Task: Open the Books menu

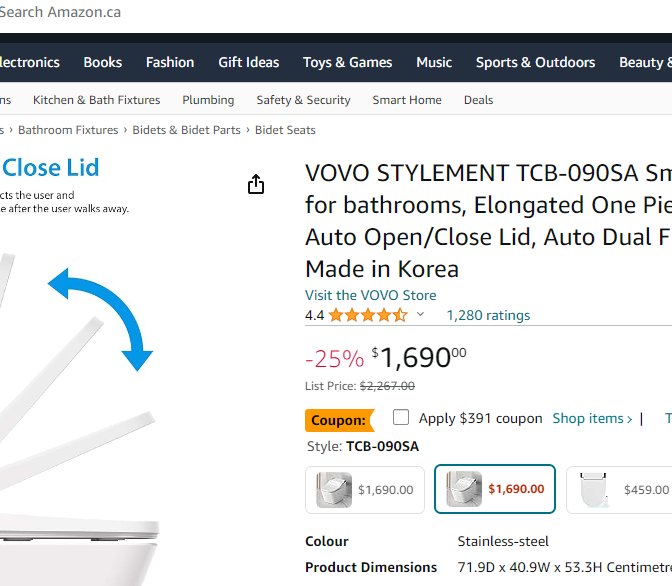Action: pyautogui.click(x=103, y=62)
